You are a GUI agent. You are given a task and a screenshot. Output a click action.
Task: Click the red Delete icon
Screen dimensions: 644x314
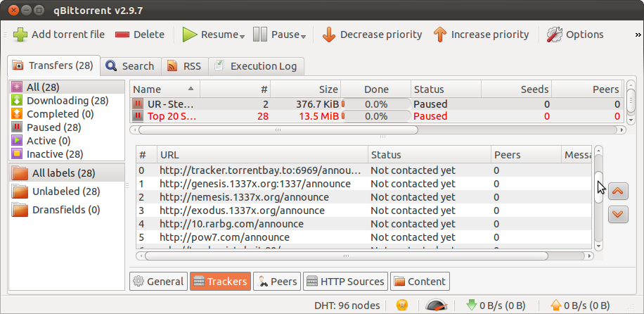(122, 35)
